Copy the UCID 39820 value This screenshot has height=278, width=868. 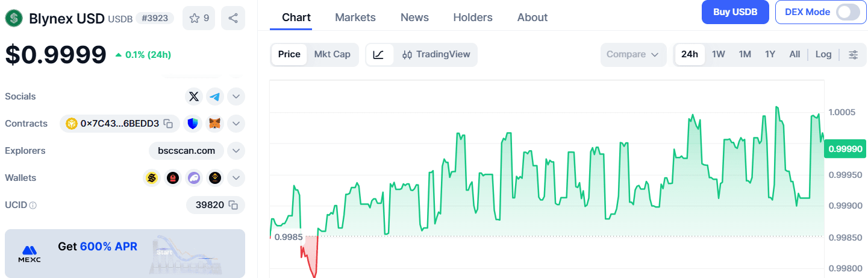[x=234, y=205]
